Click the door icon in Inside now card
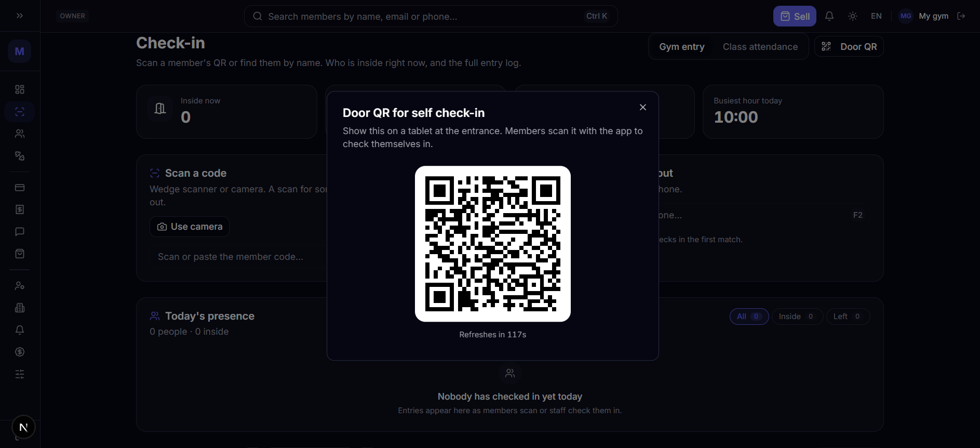The height and width of the screenshot is (448, 980). pos(160,109)
